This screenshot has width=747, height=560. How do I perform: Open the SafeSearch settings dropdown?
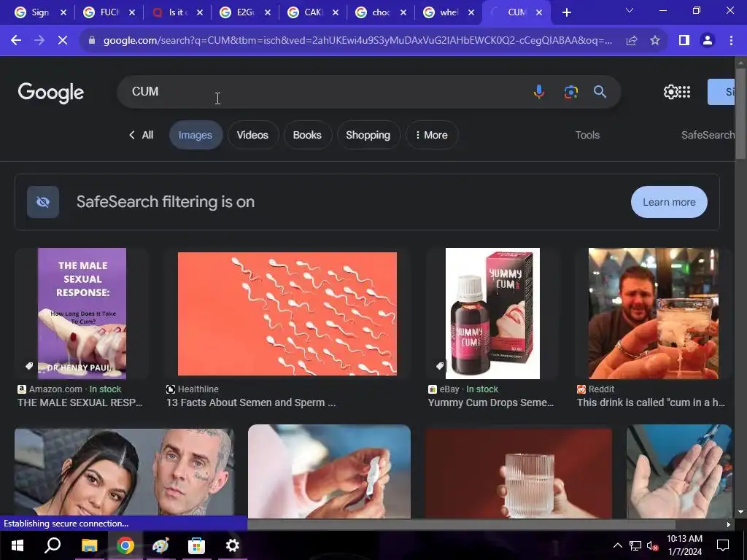[708, 135]
